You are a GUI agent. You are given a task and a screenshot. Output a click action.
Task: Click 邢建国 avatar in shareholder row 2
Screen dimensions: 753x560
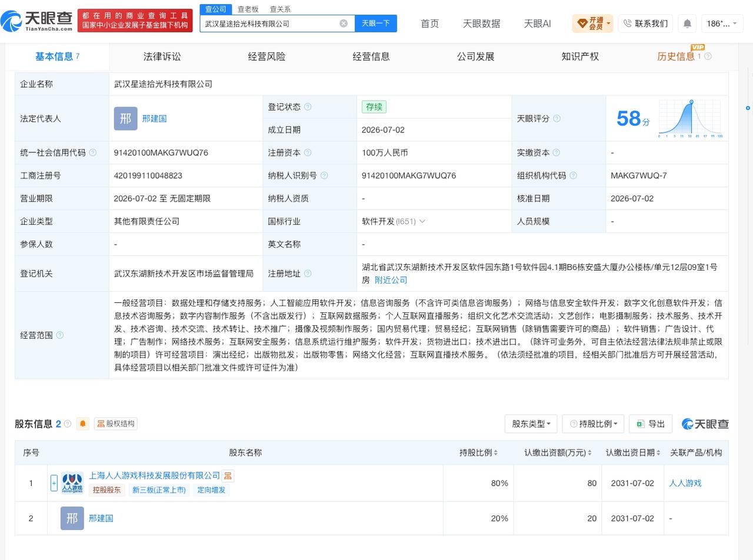click(x=72, y=518)
